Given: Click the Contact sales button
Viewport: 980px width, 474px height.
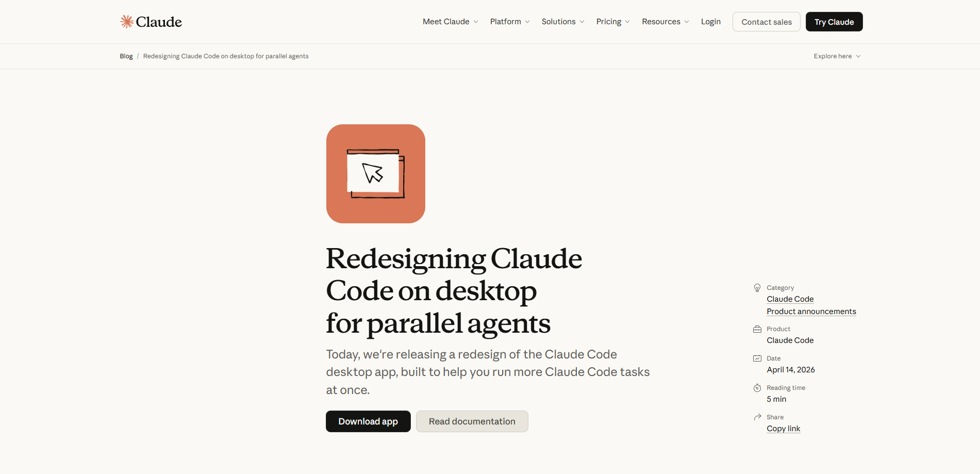Looking at the screenshot, I should pyautogui.click(x=767, y=22).
